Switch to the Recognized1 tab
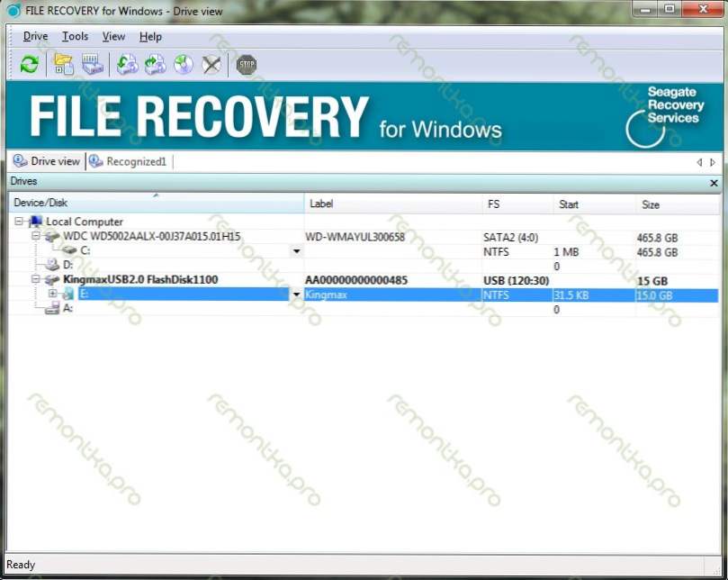This screenshot has height=580, width=728. 129,161
